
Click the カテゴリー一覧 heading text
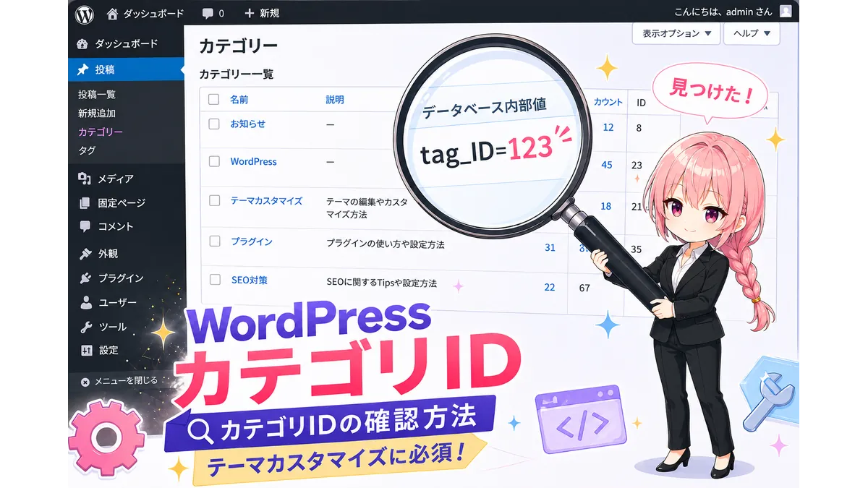[237, 74]
